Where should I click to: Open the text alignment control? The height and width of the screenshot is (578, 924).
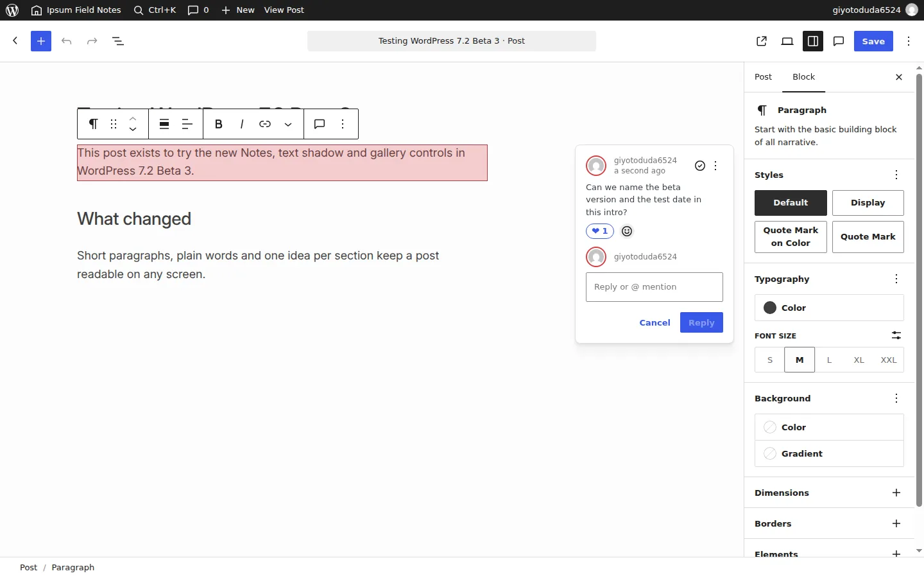click(x=187, y=124)
